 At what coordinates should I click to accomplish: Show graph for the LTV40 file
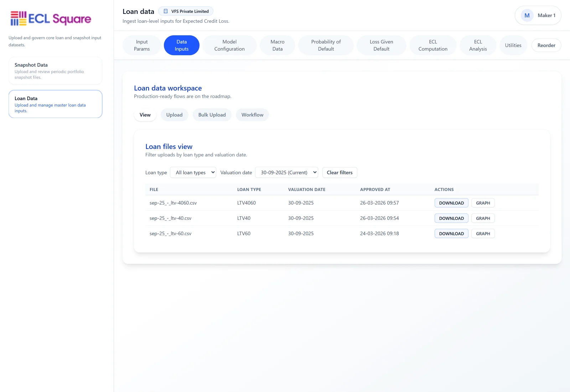(x=483, y=218)
